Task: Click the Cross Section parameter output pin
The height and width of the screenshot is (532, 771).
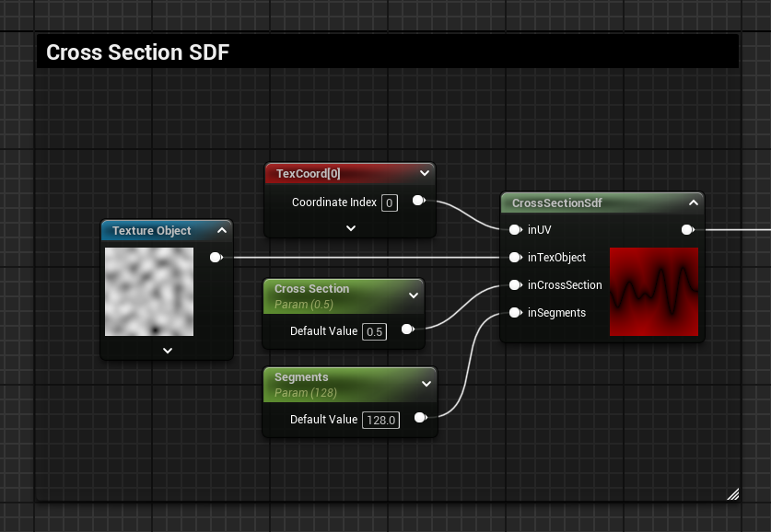Action: tap(406, 329)
